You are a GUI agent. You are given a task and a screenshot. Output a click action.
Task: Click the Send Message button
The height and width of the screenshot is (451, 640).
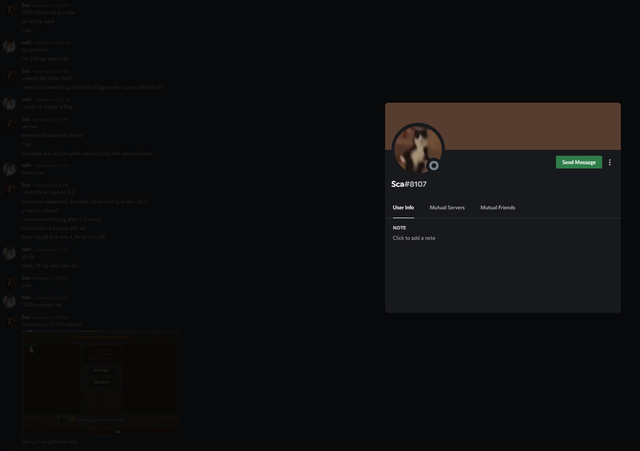coord(578,162)
